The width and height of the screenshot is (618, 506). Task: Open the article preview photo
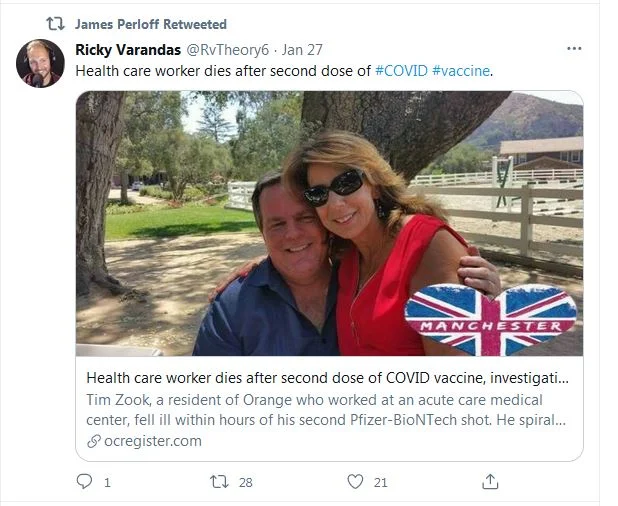click(329, 223)
